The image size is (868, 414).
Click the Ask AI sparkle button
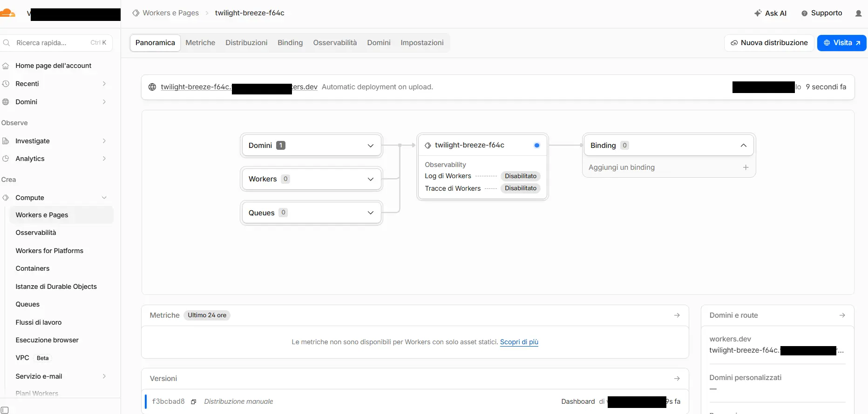tap(770, 13)
